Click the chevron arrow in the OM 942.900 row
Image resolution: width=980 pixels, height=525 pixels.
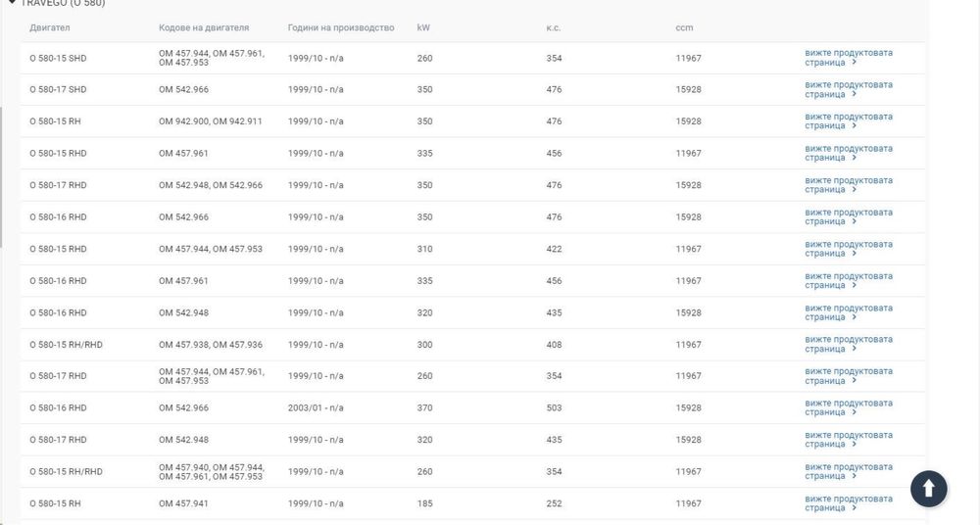854,126
